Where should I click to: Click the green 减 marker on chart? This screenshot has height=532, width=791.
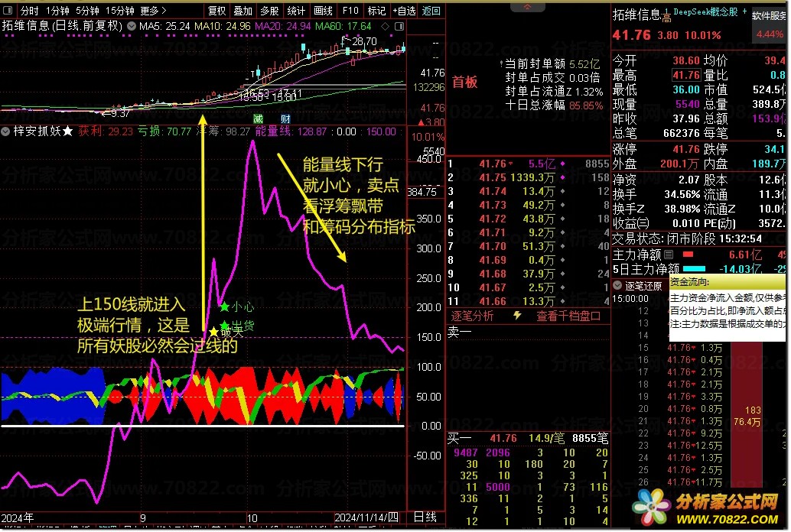(x=259, y=119)
